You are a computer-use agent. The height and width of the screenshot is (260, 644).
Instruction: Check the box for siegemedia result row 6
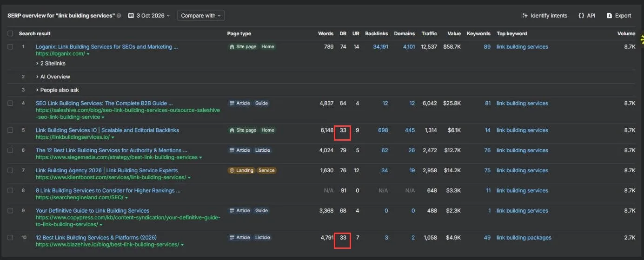coord(10,150)
